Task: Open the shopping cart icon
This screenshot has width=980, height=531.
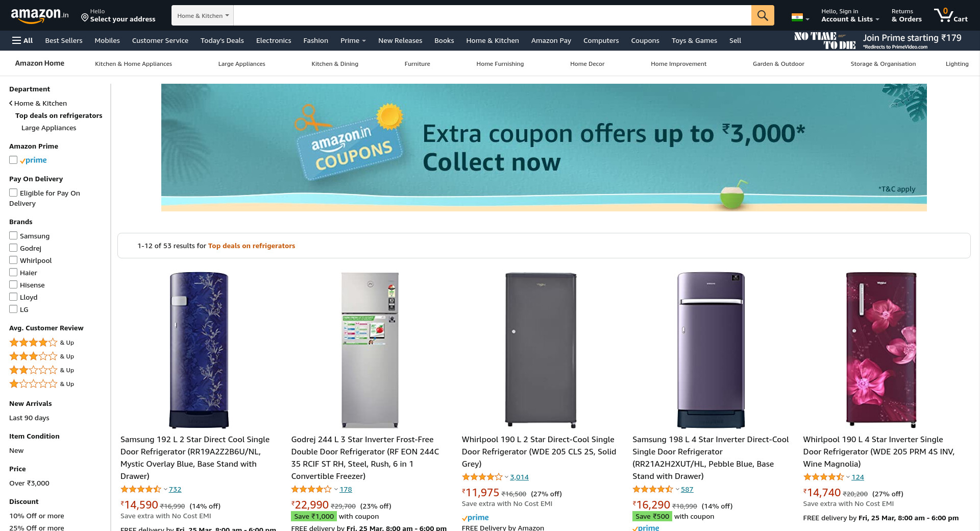Action: pyautogui.click(x=950, y=15)
